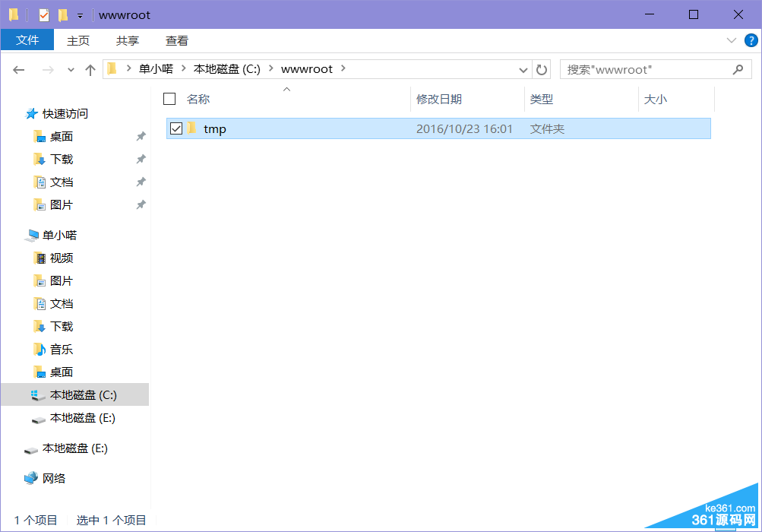Open 音乐 folder under 单小喏

coord(62,350)
